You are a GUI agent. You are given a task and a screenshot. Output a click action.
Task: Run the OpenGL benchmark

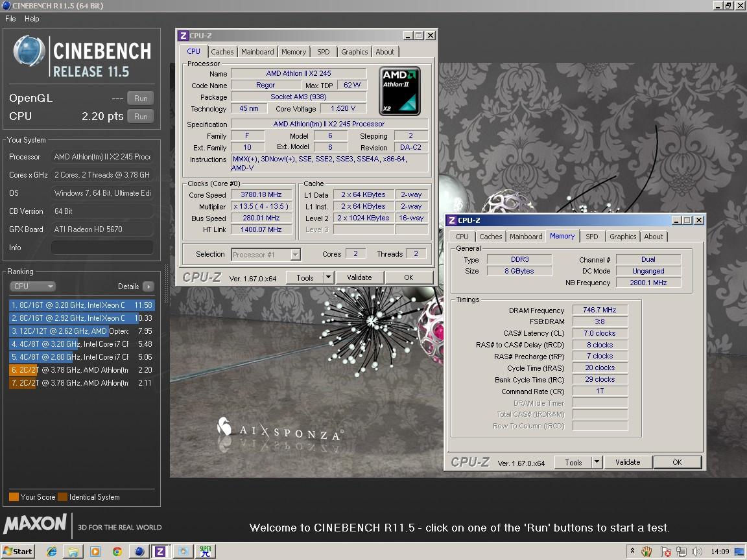(x=141, y=98)
